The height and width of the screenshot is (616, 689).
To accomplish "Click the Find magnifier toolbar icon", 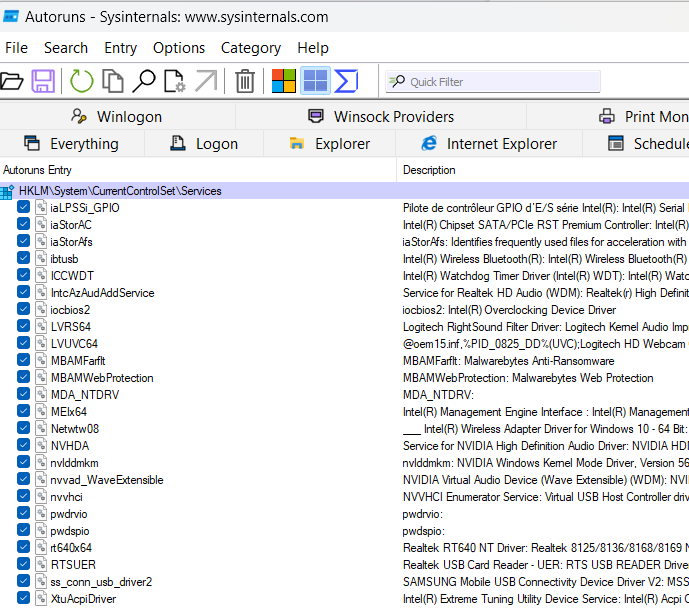I will tap(144, 81).
